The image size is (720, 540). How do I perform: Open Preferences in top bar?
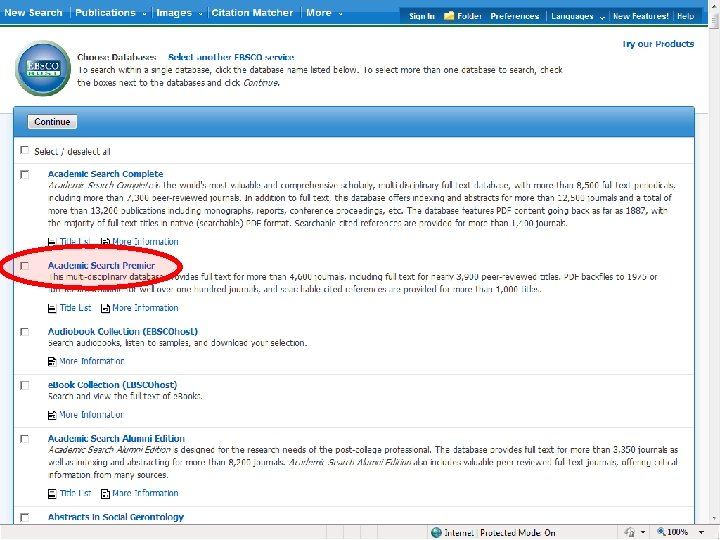[x=515, y=16]
